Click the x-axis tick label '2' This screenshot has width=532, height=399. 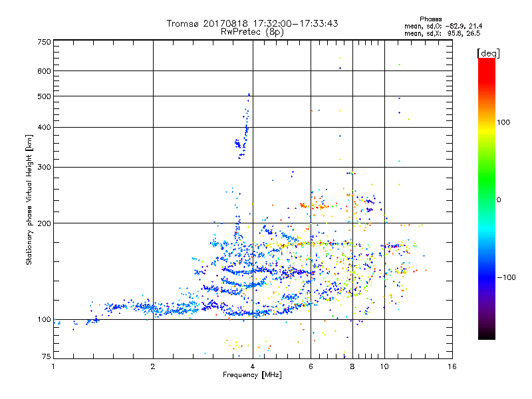(x=153, y=366)
